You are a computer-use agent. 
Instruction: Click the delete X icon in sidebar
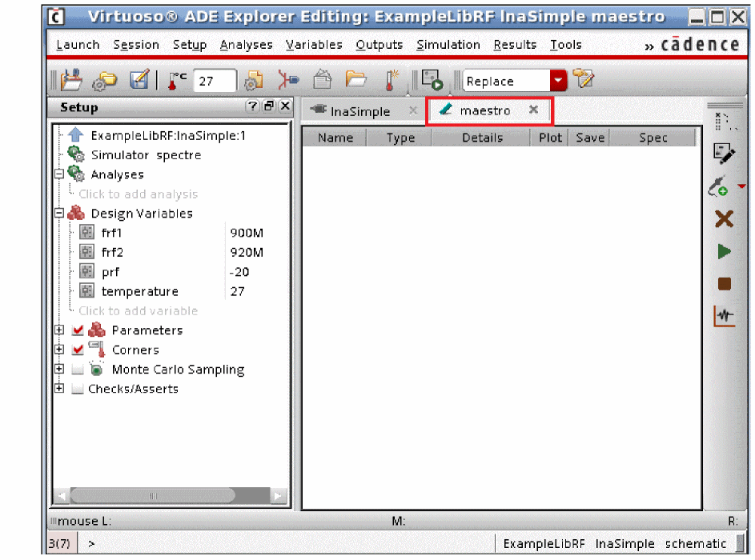click(x=724, y=219)
